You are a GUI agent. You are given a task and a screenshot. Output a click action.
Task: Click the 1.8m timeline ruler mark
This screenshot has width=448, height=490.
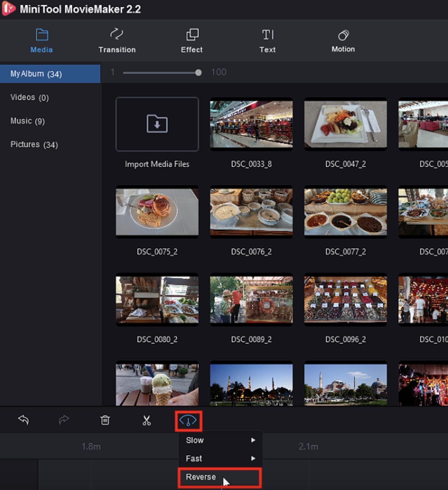[91, 447]
